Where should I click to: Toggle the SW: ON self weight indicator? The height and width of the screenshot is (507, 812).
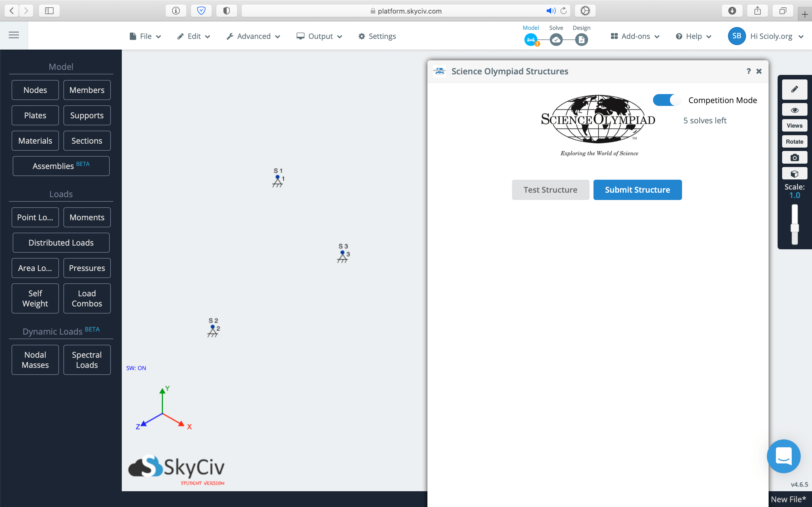pyautogui.click(x=136, y=368)
